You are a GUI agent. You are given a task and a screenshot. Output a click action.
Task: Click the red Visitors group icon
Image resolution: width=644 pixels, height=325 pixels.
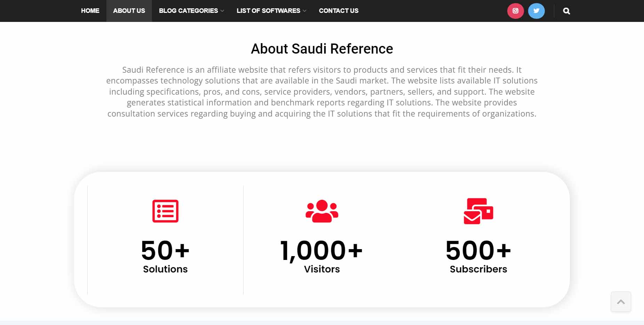click(322, 211)
